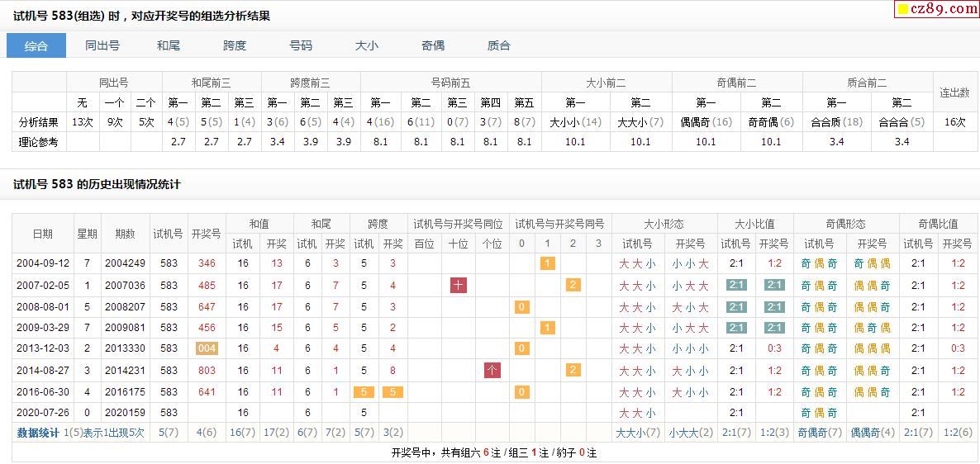This screenshot has height=464, width=980.
Task: Click teal 开奖号 2:1 badge in 2009-03-29 row
Action: click(x=774, y=328)
